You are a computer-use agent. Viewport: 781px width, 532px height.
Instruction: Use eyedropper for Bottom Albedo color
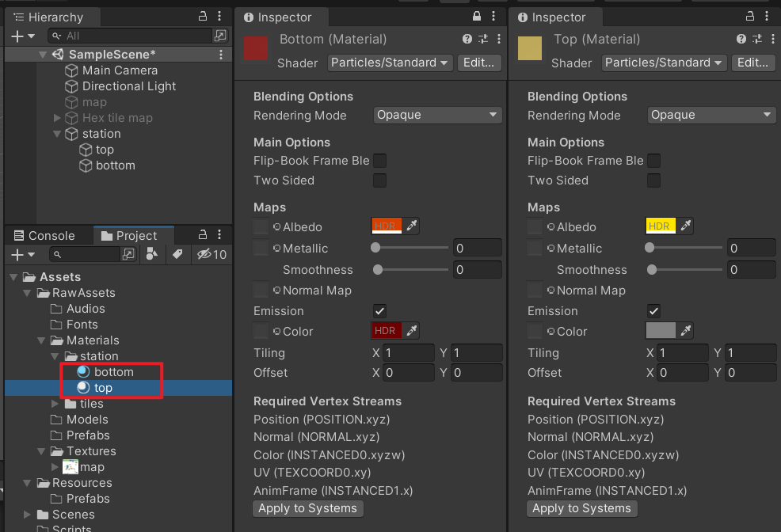pos(411,226)
